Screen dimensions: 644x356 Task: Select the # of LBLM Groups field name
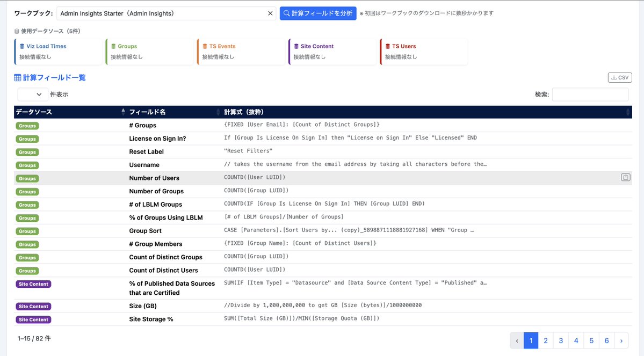point(155,204)
